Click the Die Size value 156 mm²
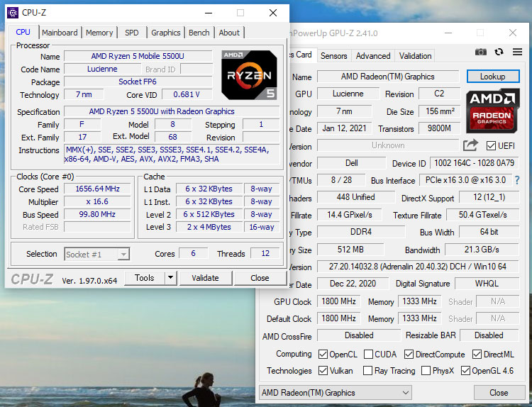Viewport: 532px width, 407px height. (440, 111)
